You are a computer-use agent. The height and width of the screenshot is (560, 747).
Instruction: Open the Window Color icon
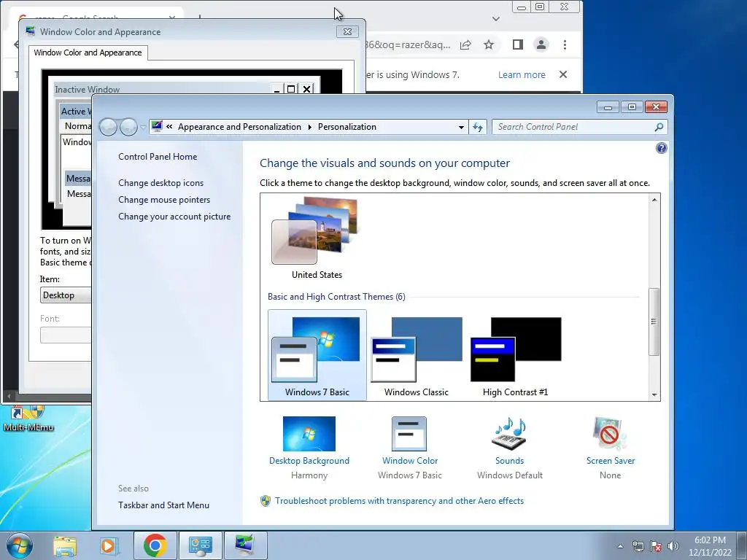click(x=409, y=433)
